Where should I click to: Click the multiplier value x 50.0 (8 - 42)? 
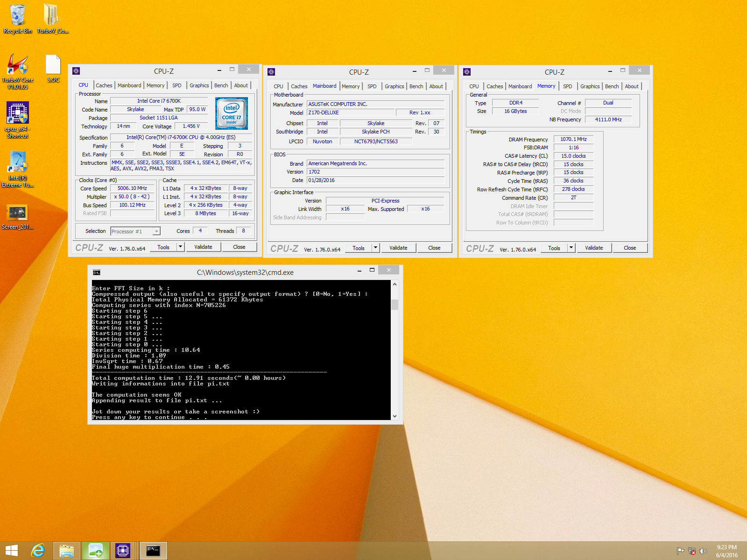[132, 196]
